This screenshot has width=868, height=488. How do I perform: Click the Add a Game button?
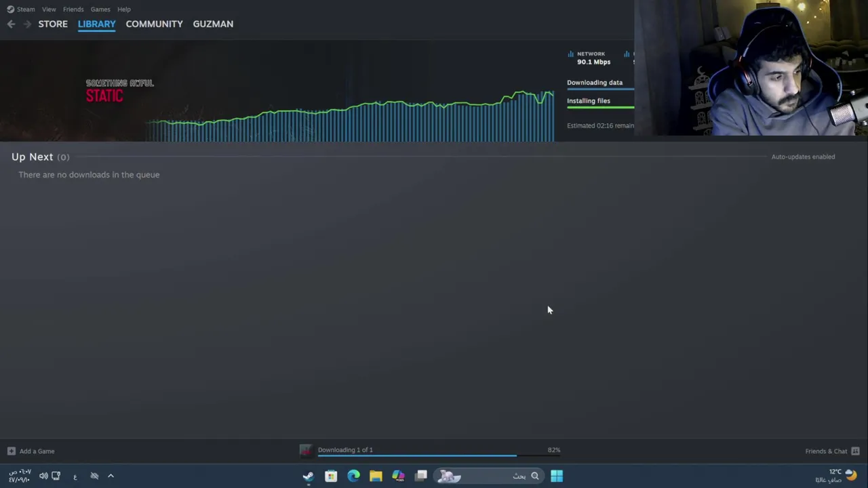click(31, 451)
